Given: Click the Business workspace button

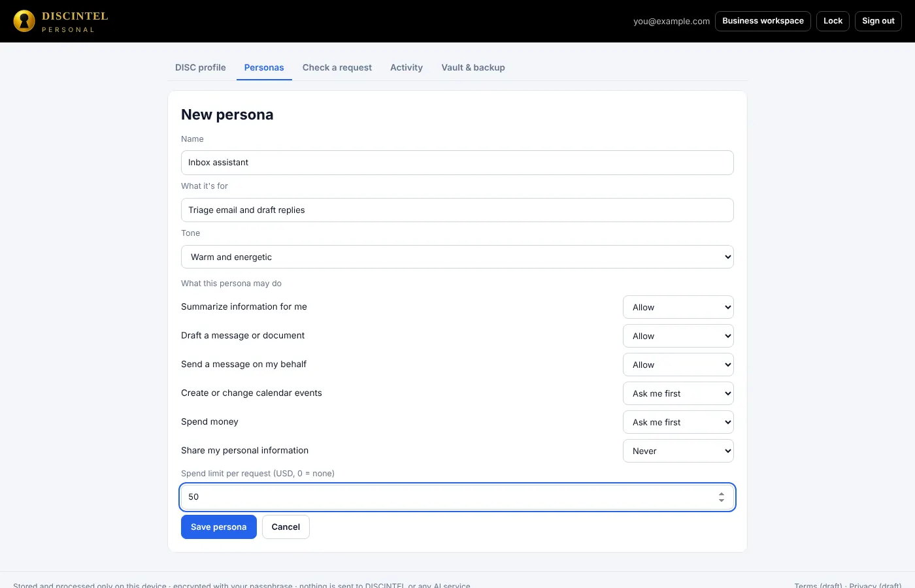Looking at the screenshot, I should pos(763,21).
